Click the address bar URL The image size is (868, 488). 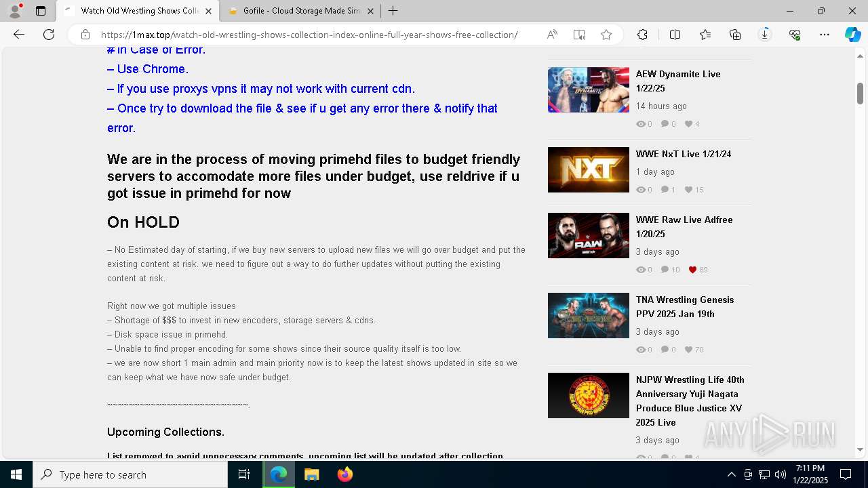click(x=309, y=35)
